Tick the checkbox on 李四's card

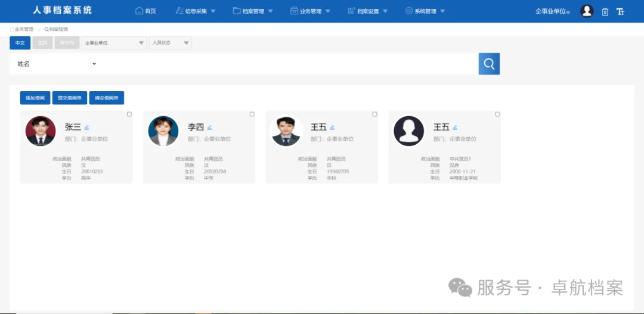(252, 114)
